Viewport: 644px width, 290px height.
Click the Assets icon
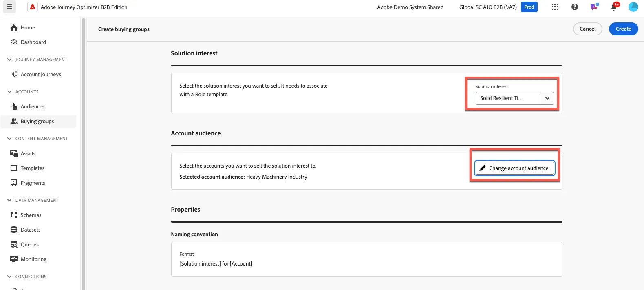(14, 154)
